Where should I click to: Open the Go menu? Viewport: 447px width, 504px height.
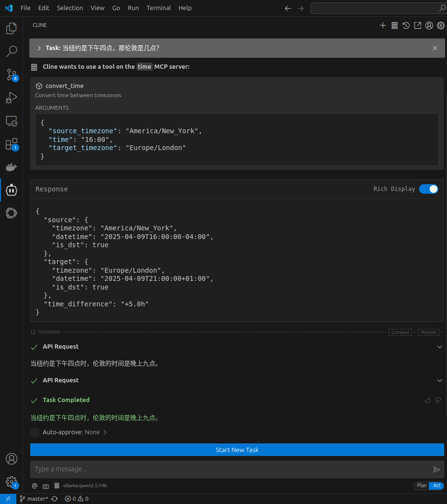click(x=116, y=8)
